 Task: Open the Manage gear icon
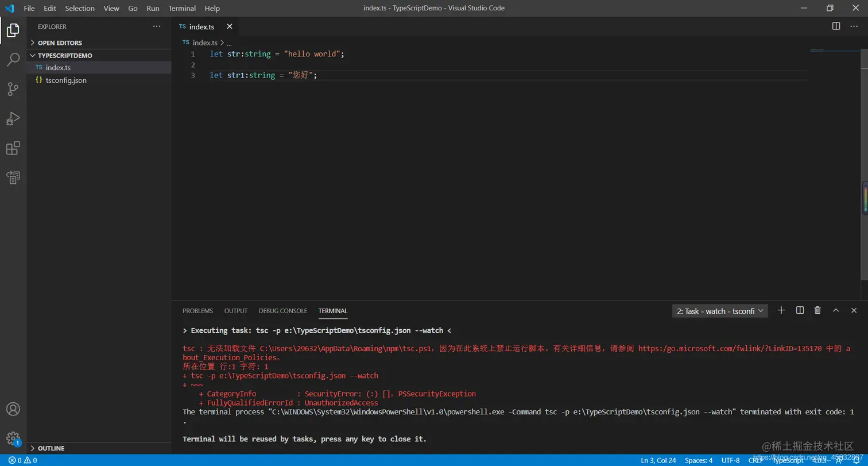pyautogui.click(x=13, y=438)
